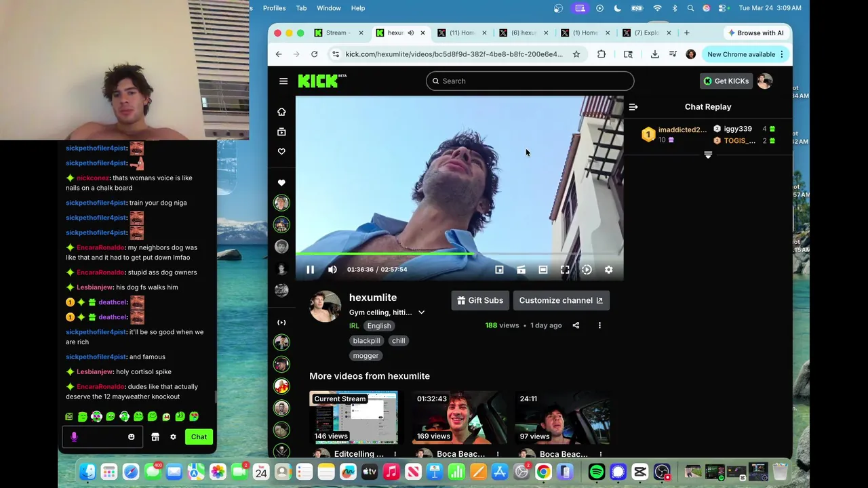Click Browse with AI button
The width and height of the screenshot is (868, 488).
(755, 33)
